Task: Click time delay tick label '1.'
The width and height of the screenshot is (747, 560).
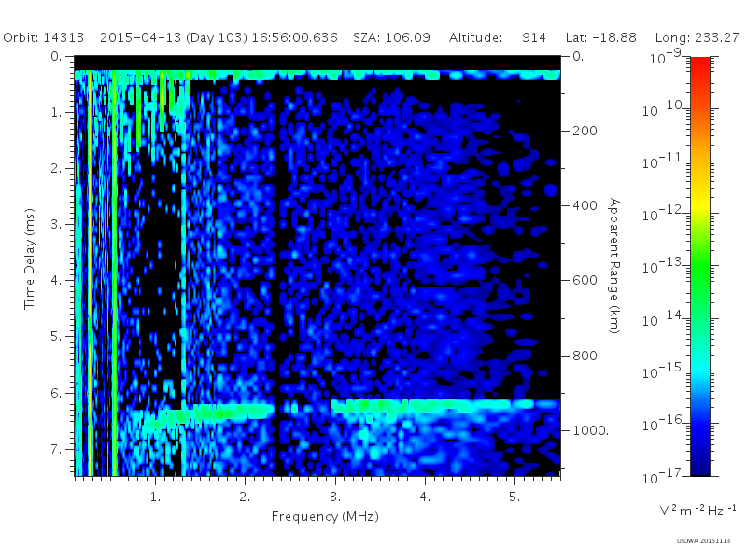Action: [x=57, y=113]
